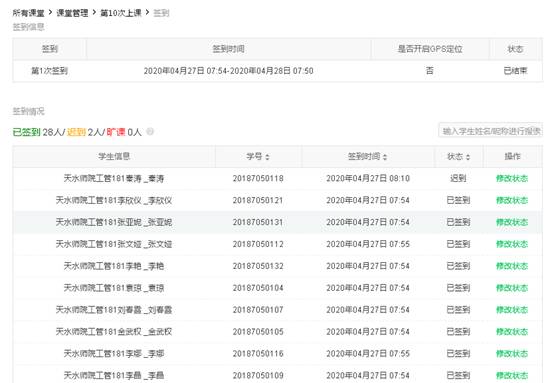The width and height of the screenshot is (554, 383).
Task: Click 修改状态 for student 20187050112
Action: [x=512, y=244]
